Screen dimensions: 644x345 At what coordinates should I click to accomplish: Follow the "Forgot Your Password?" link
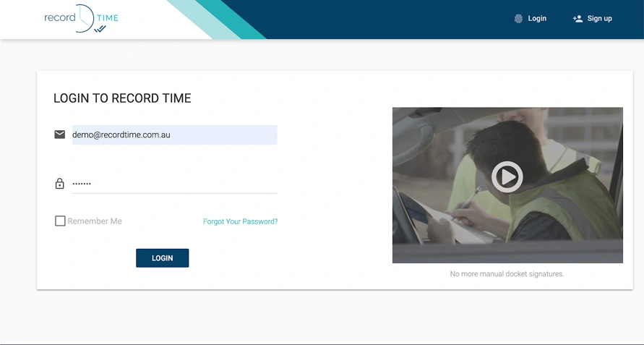point(240,222)
